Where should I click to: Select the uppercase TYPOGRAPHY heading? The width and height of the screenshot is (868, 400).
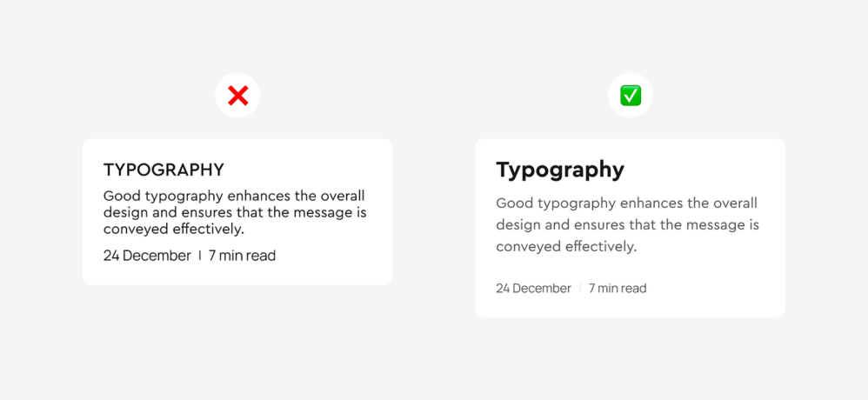pos(164,170)
